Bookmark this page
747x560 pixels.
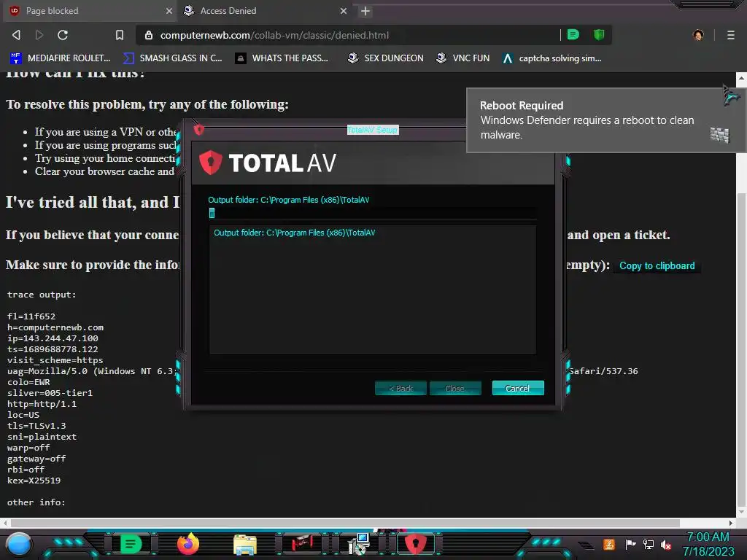tap(120, 35)
